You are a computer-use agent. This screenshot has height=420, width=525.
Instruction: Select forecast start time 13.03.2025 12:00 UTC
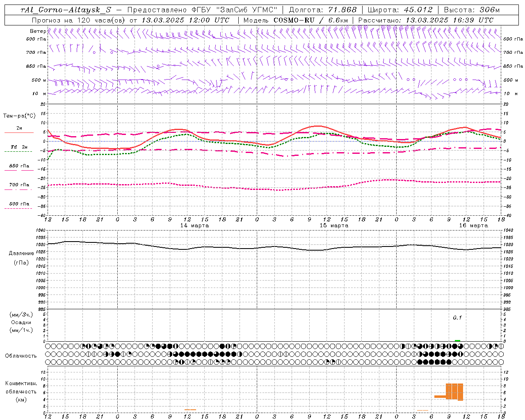(185, 20)
